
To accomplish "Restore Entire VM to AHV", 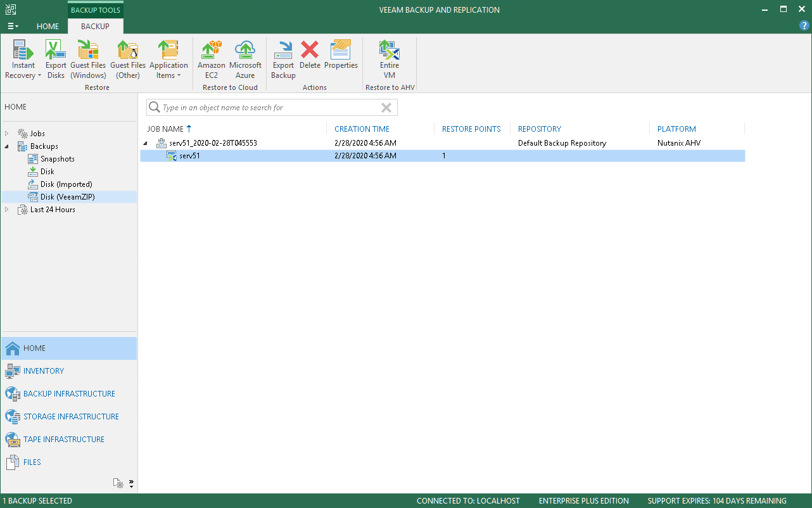I will pos(390,60).
